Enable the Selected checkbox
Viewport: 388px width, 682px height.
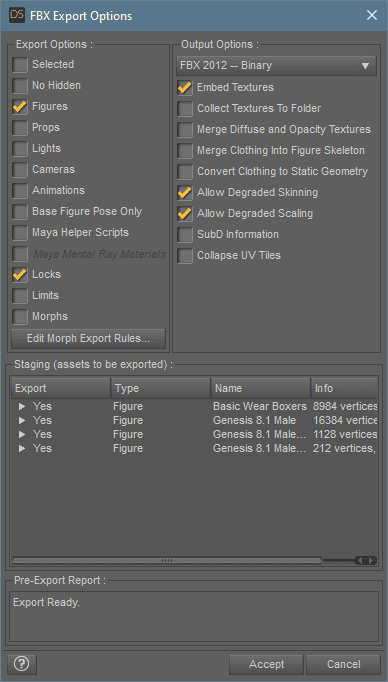(x=20, y=64)
